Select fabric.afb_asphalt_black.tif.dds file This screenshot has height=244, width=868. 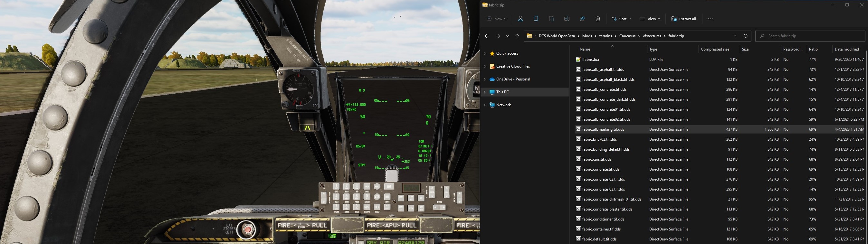608,80
